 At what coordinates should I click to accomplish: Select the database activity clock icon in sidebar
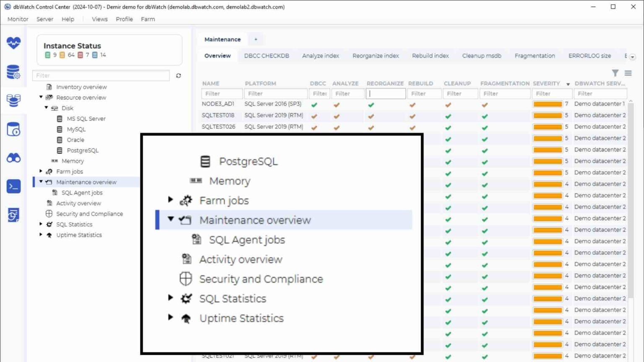click(x=13, y=129)
